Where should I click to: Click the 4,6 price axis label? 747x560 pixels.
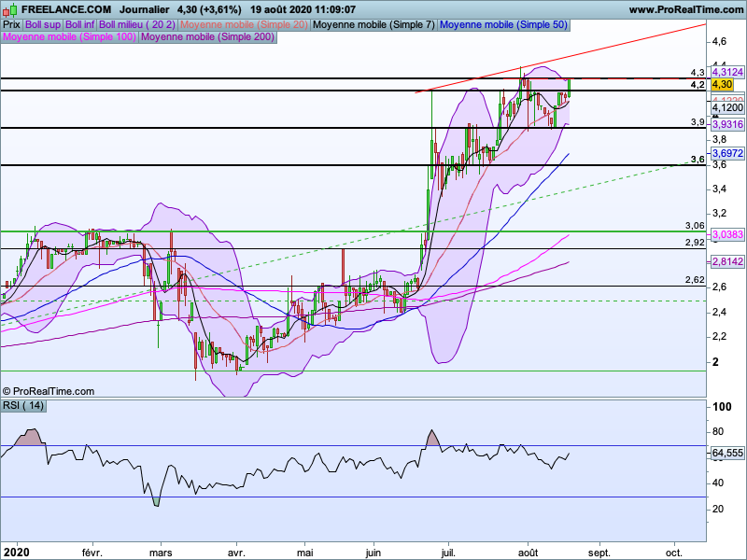pyautogui.click(x=719, y=42)
